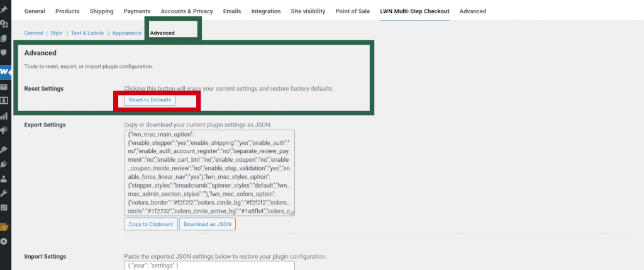Click inside the Export Settings JSON textarea
The image size is (644, 270).
pyautogui.click(x=209, y=173)
